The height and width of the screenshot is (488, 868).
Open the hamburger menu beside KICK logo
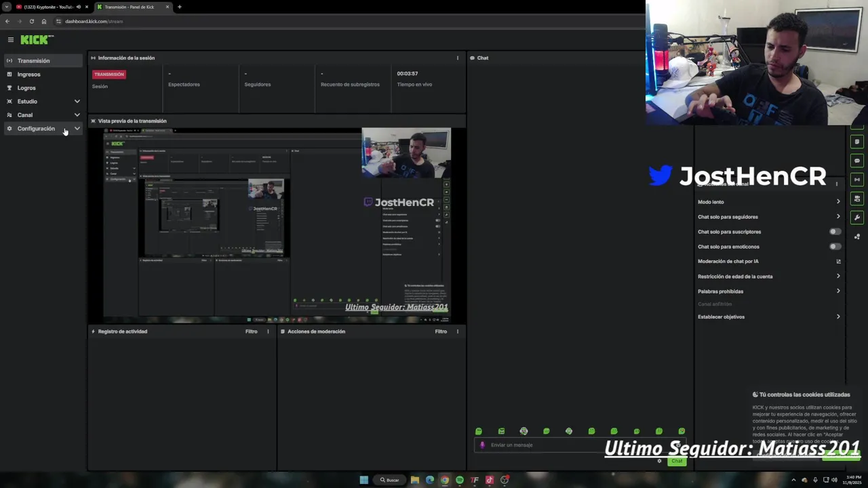pyautogui.click(x=10, y=40)
